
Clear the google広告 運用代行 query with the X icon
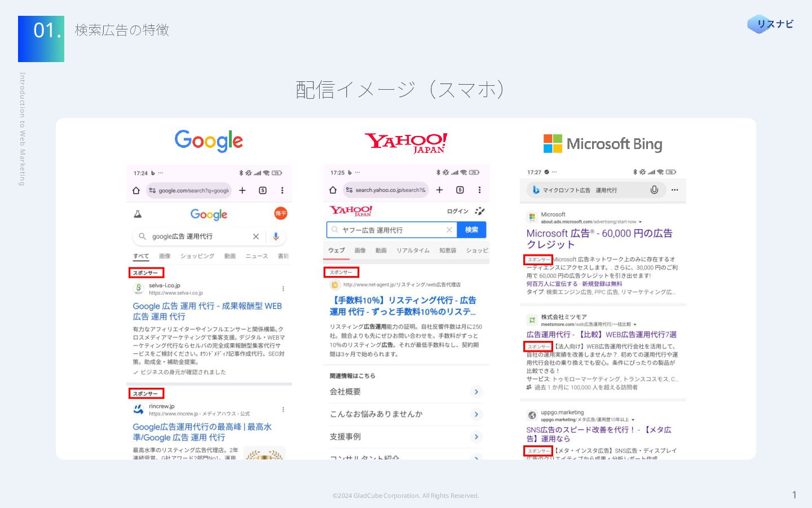pyautogui.click(x=255, y=237)
